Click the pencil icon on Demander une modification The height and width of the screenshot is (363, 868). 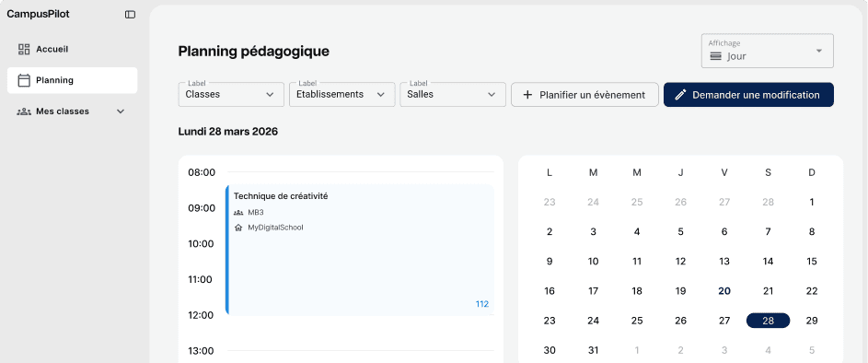(681, 95)
